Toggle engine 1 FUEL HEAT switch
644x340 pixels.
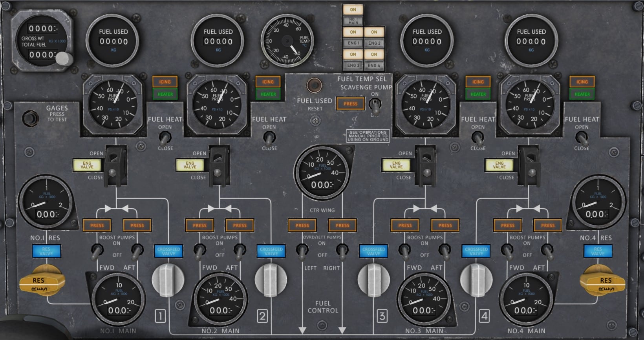point(165,138)
